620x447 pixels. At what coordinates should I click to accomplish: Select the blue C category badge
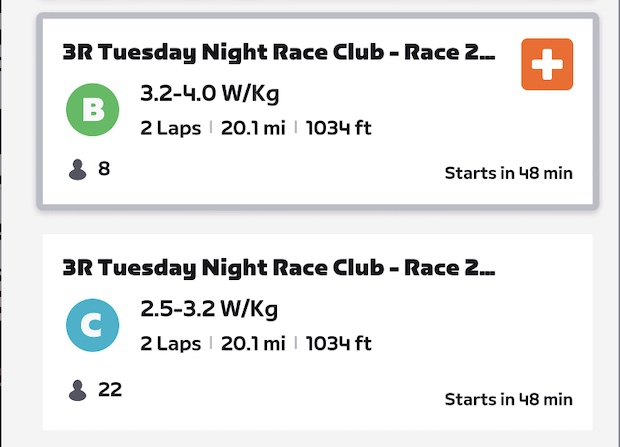(x=92, y=326)
